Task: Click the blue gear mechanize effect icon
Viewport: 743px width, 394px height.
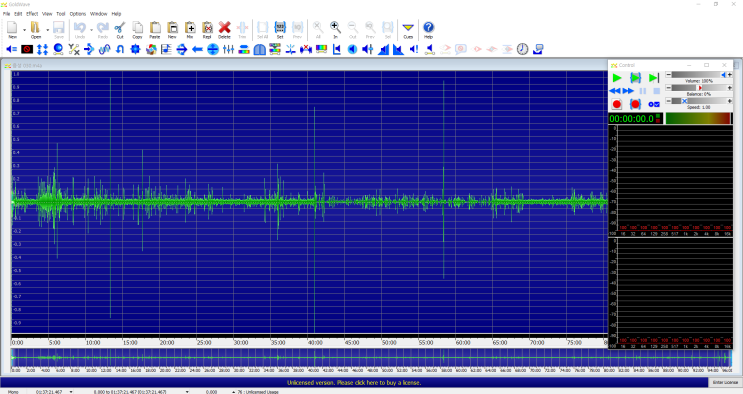Action: tap(136, 49)
